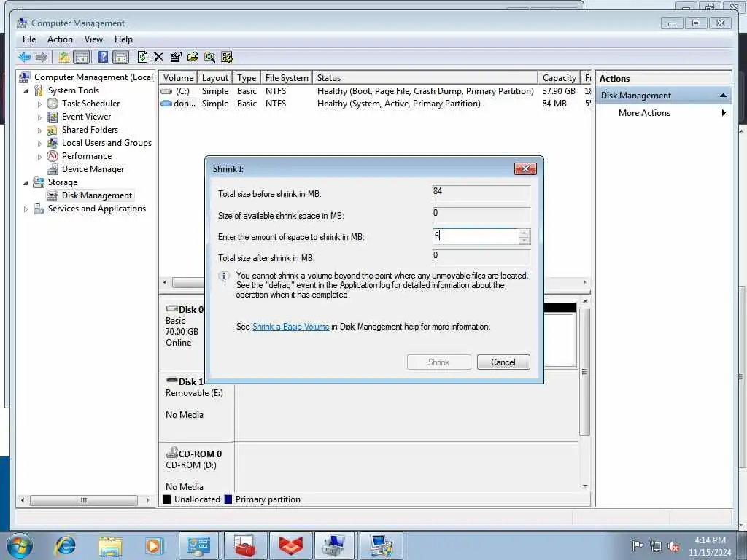Click disk graphical view scroll down arrow
The width and height of the screenshot is (747, 560).
584,486
